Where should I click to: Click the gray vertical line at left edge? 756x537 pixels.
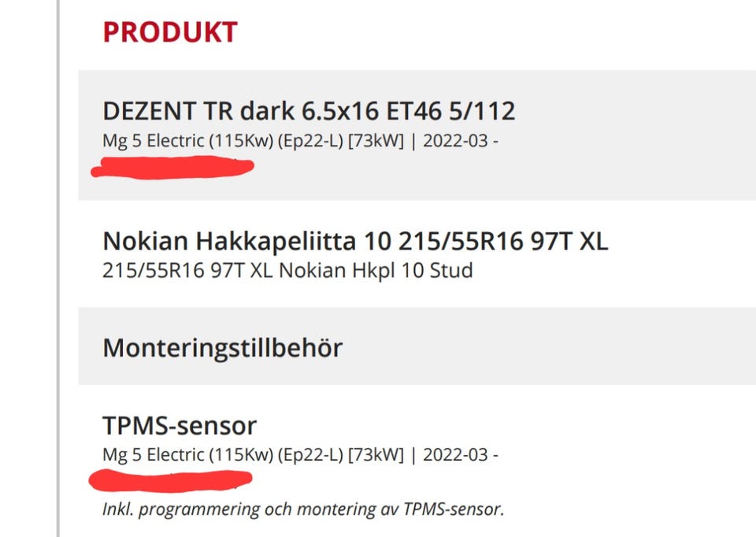click(x=58, y=268)
